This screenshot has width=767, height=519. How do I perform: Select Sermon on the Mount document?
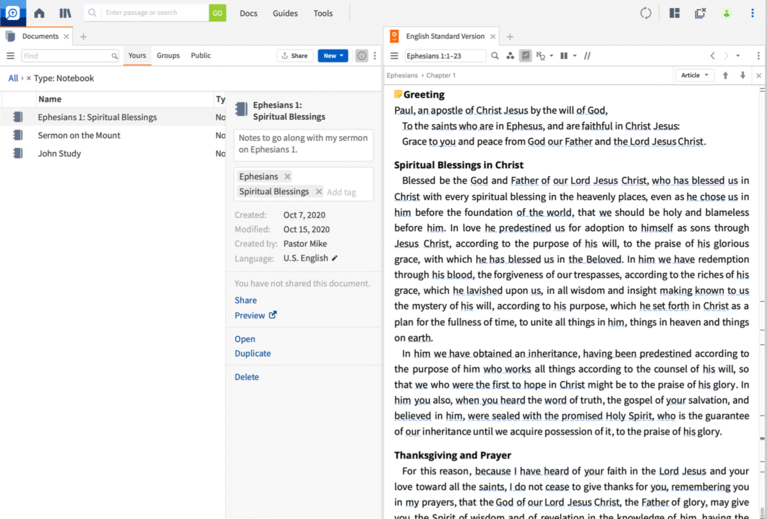point(79,135)
